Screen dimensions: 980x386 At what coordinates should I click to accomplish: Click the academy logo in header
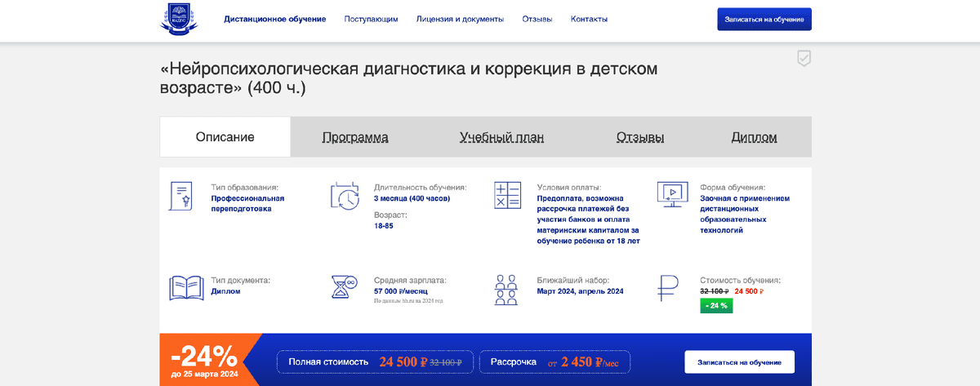179,20
